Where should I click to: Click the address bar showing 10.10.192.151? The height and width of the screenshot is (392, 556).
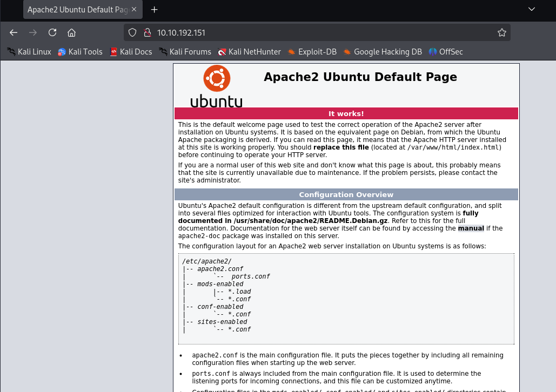pyautogui.click(x=317, y=32)
